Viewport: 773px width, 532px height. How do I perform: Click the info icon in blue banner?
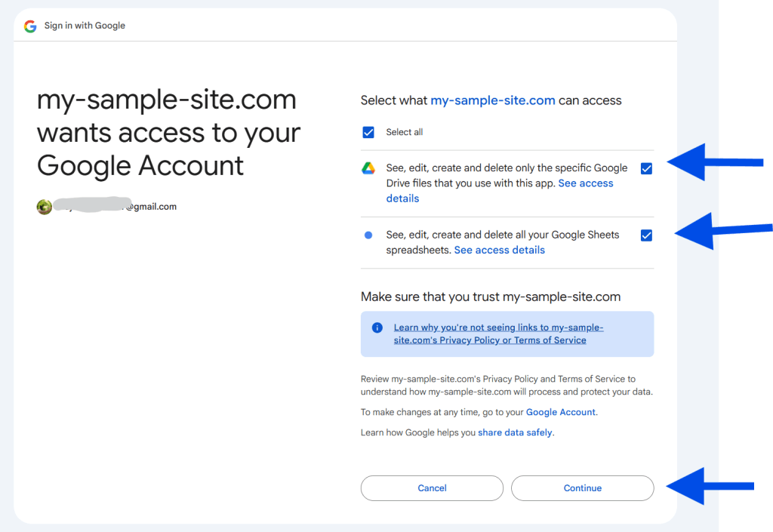tap(377, 328)
